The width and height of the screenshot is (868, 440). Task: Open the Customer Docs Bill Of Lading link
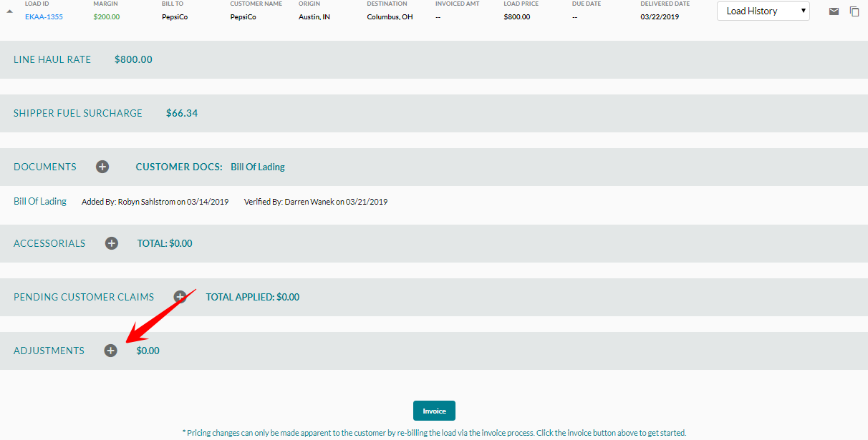[x=257, y=167]
